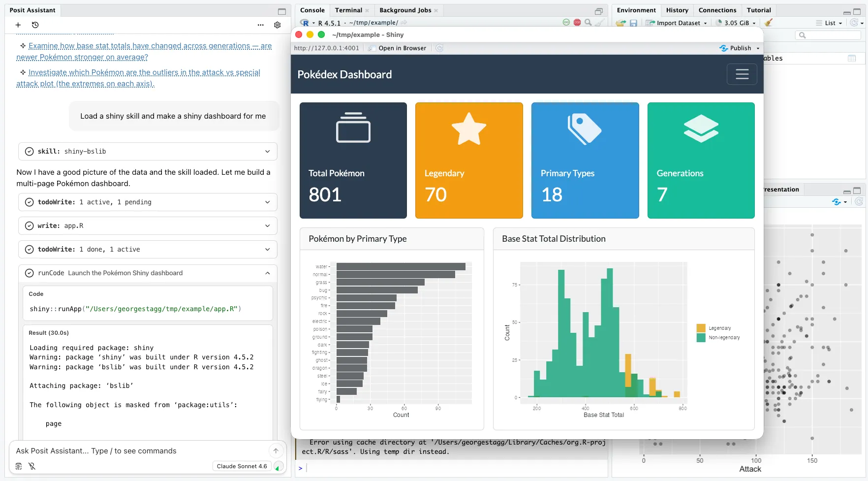This screenshot has width=868, height=481.
Task: Open the navigation menu on Pokédex Dashboard
Action: tap(742, 74)
